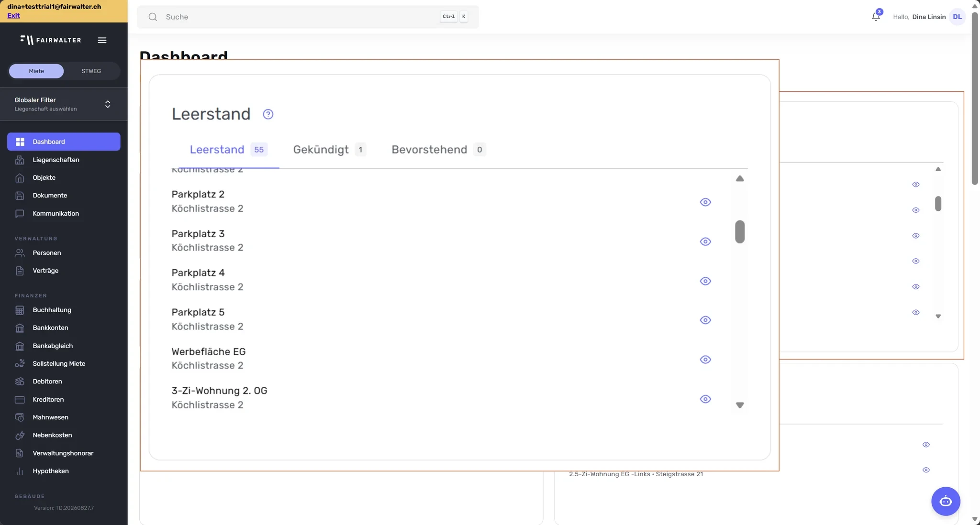Screen dimensions: 980x525
Task: Go to Personen in sidebar
Action: coord(64,252)
